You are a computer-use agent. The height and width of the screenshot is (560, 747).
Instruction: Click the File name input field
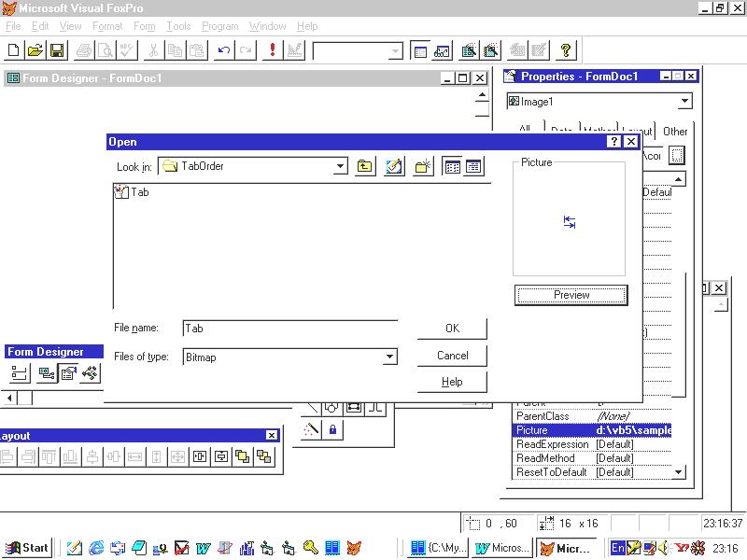[289, 329]
